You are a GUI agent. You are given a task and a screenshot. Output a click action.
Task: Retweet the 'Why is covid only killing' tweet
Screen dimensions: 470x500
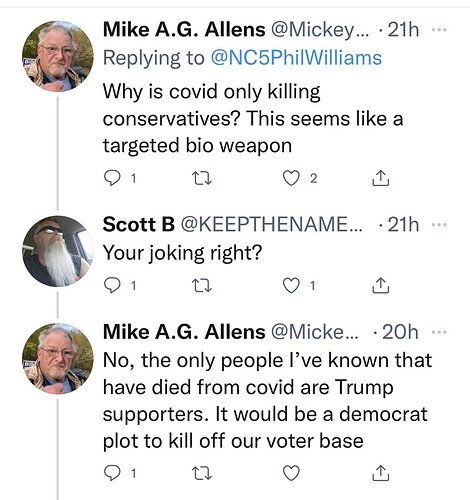pos(202,178)
